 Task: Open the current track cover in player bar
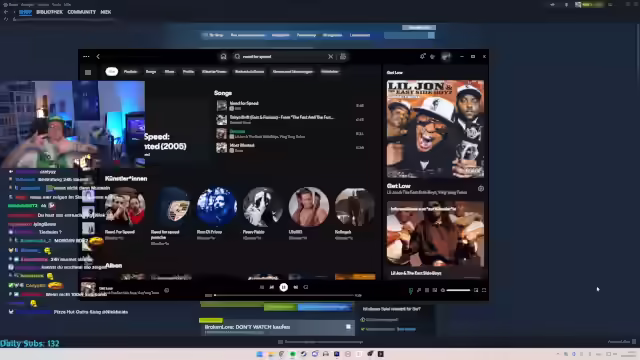(x=88, y=289)
